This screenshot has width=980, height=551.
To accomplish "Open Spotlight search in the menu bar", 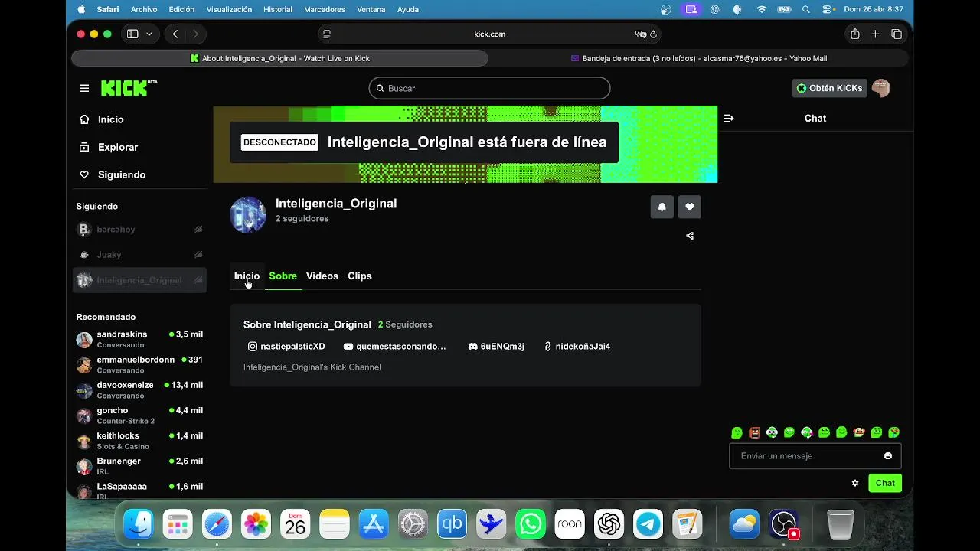I will tap(805, 9).
